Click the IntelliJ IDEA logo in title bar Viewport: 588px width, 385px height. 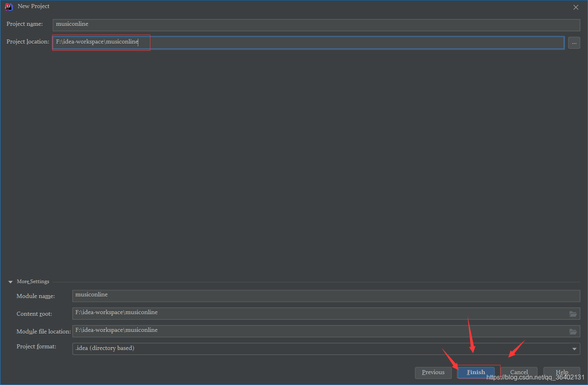8,7
